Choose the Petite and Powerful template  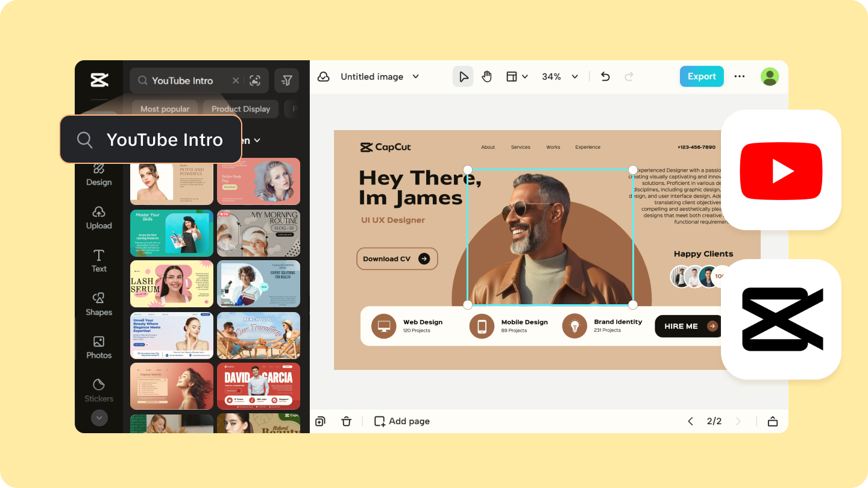coord(172,181)
